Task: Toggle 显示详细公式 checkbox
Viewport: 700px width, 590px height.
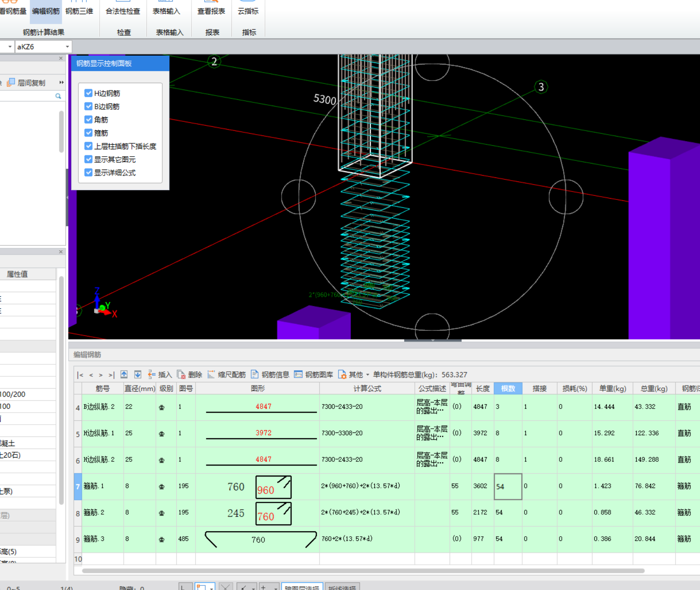Action: [89, 173]
